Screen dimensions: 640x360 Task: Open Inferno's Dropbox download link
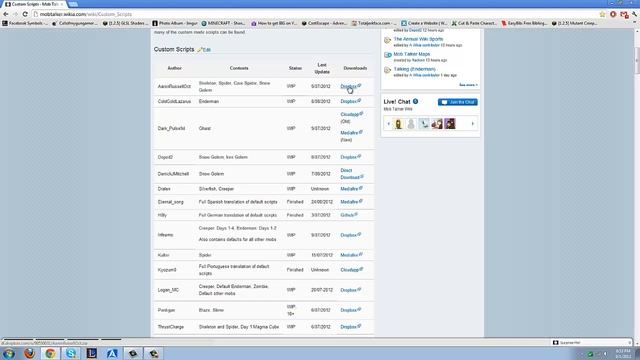pyautogui.click(x=350, y=235)
